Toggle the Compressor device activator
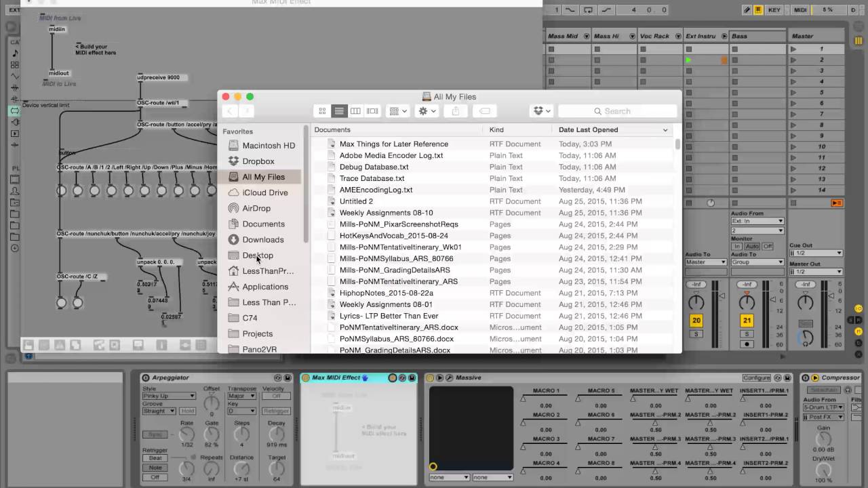The image size is (868, 488). click(x=806, y=378)
